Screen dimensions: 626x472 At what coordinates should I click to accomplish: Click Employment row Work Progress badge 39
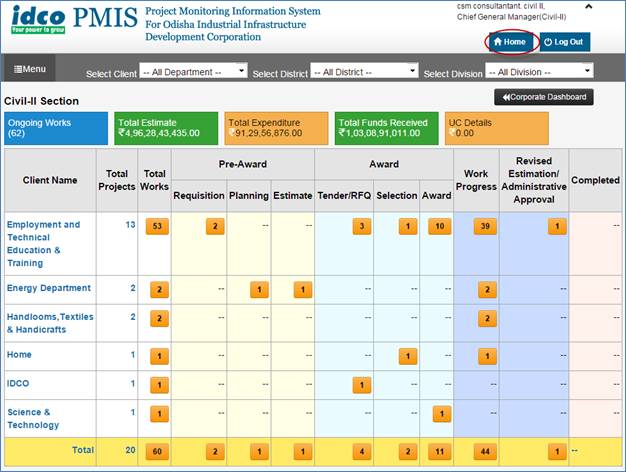485,226
